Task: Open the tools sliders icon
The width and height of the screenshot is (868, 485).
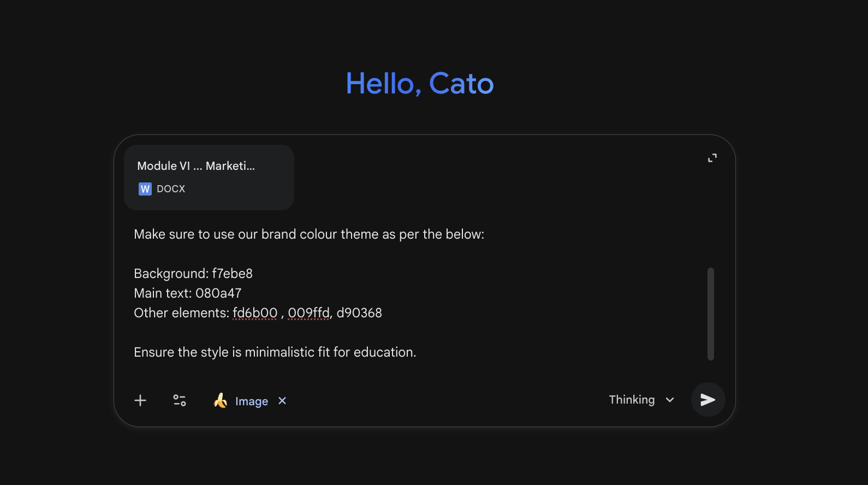Action: [180, 400]
